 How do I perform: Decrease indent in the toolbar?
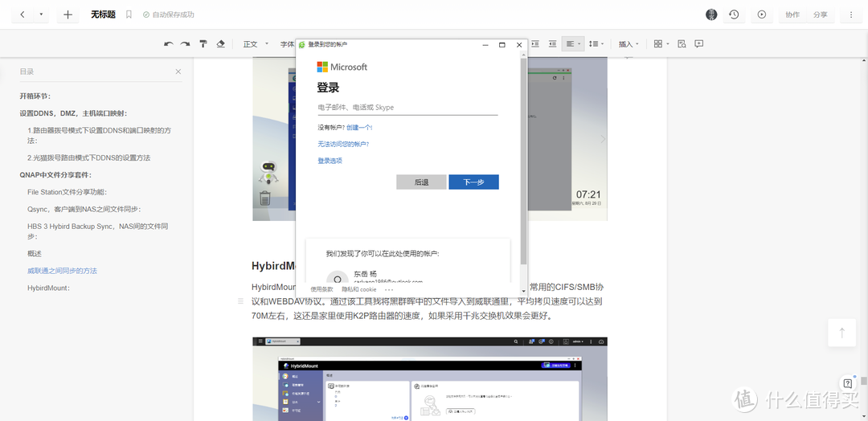click(552, 43)
